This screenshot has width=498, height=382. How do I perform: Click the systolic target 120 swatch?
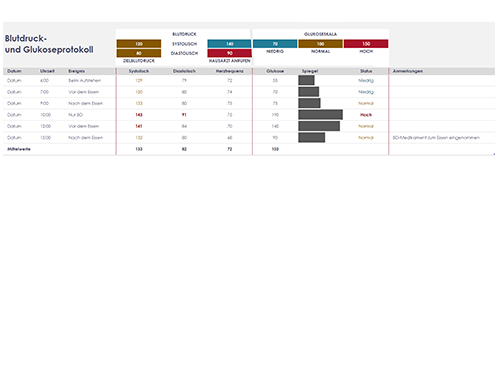click(x=139, y=44)
